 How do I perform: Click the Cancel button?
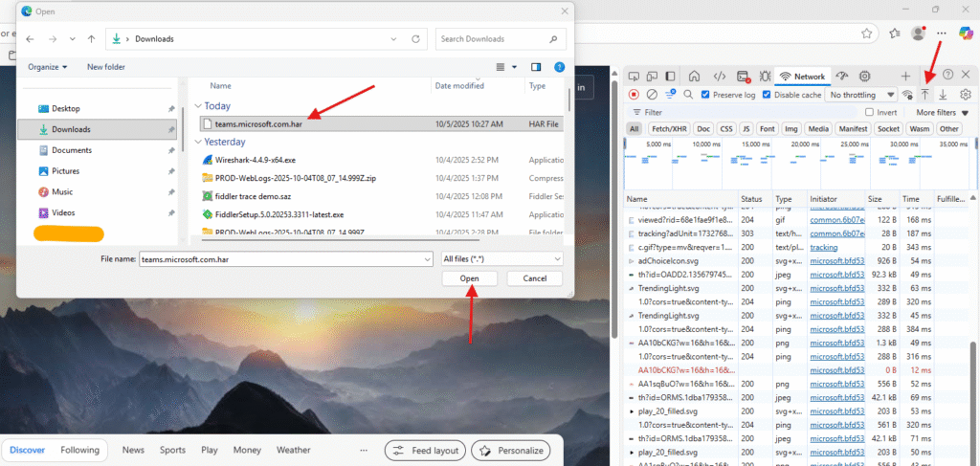pyautogui.click(x=534, y=278)
